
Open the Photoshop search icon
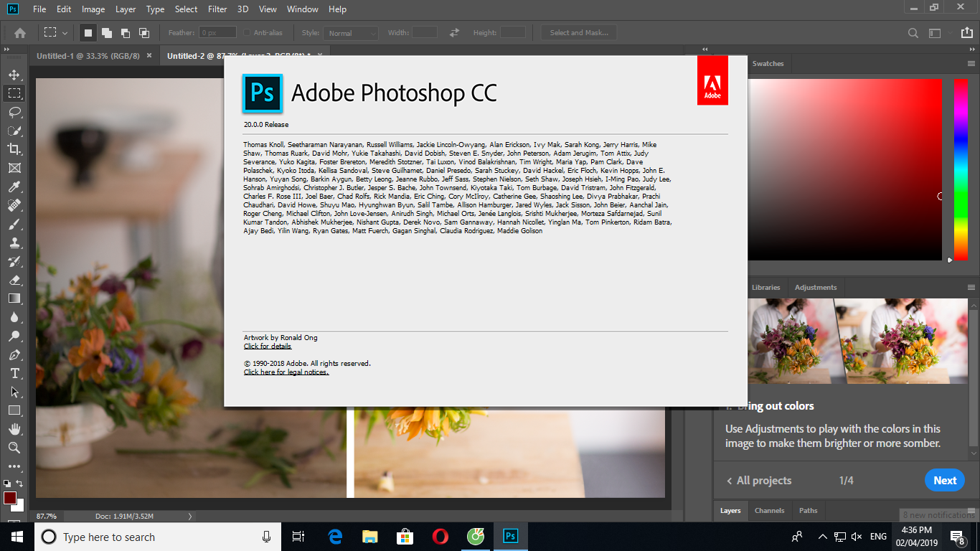pyautogui.click(x=913, y=33)
